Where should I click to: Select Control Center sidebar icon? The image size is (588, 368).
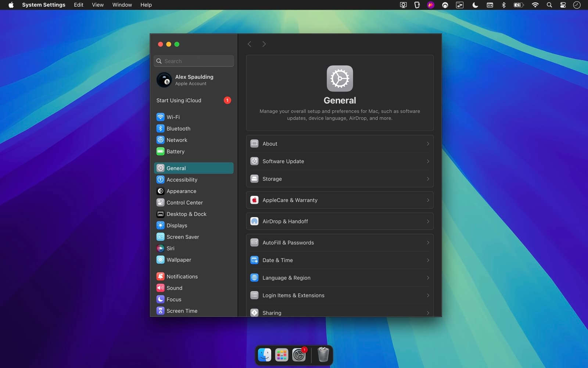coord(160,202)
